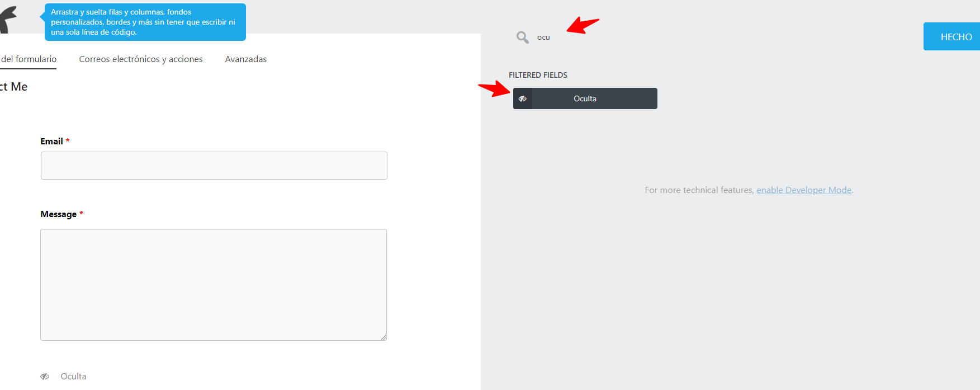Click the crossed-eye icon beside Oculta in the form

click(45, 377)
